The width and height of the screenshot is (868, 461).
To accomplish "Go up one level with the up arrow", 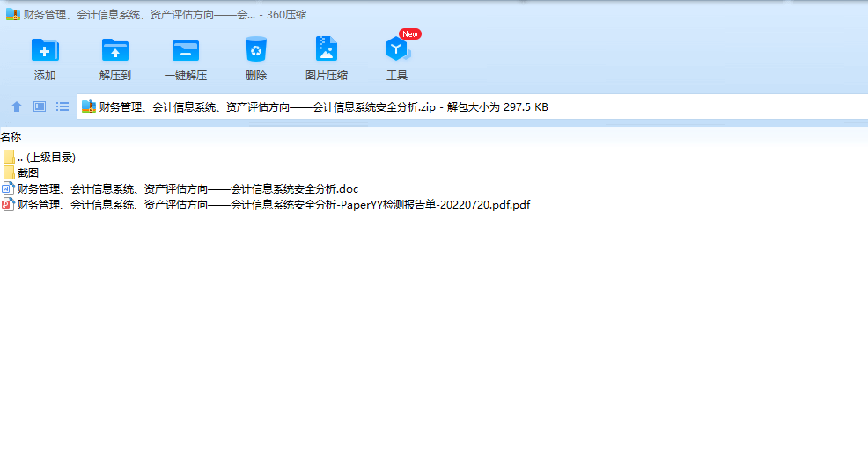I will (17, 106).
